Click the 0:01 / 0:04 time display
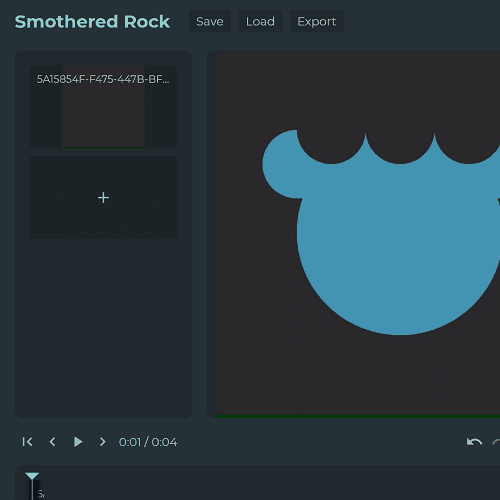Screen dimensions: 500x500 [148, 442]
